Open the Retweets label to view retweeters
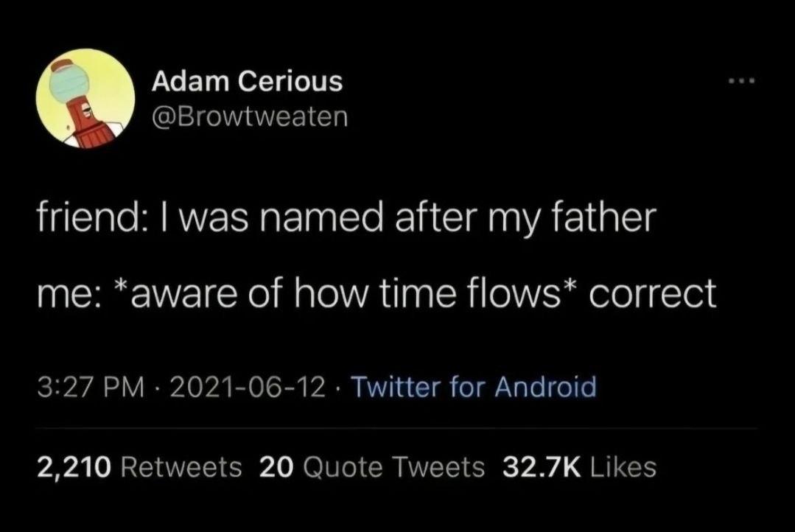This screenshot has width=795, height=532. (181, 466)
